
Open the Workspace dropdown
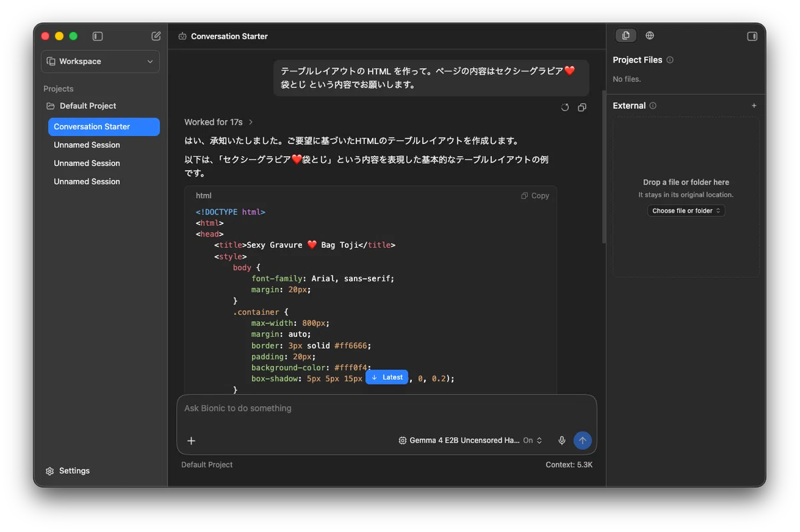pyautogui.click(x=100, y=61)
